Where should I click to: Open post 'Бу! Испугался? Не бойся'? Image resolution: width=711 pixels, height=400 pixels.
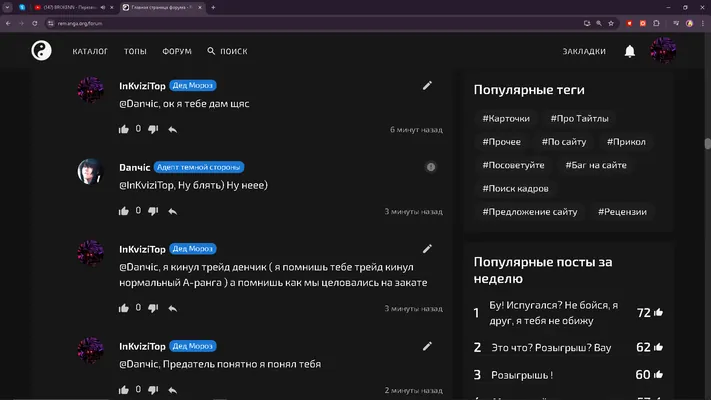coord(553,312)
